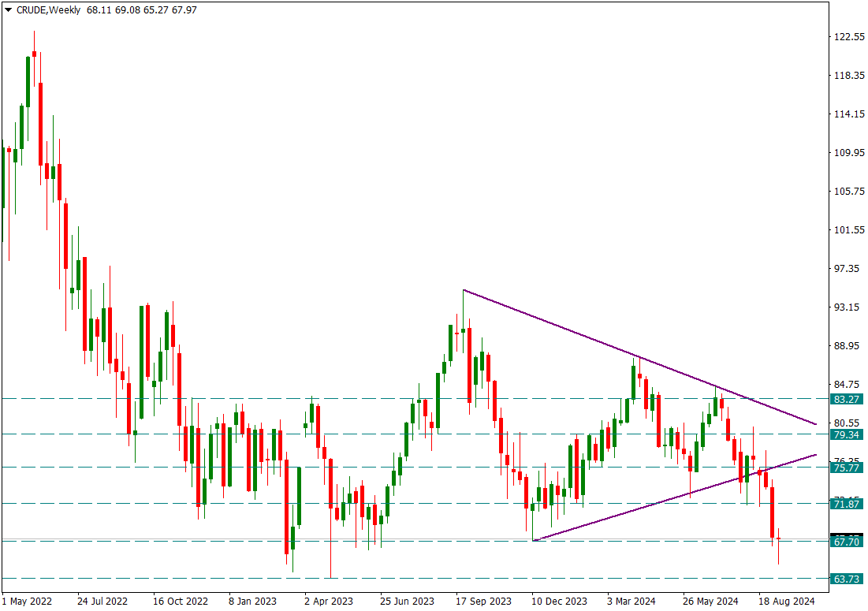The width and height of the screenshot is (868, 611).
Task: Click the 101.55 price axis label
Action: click(849, 229)
